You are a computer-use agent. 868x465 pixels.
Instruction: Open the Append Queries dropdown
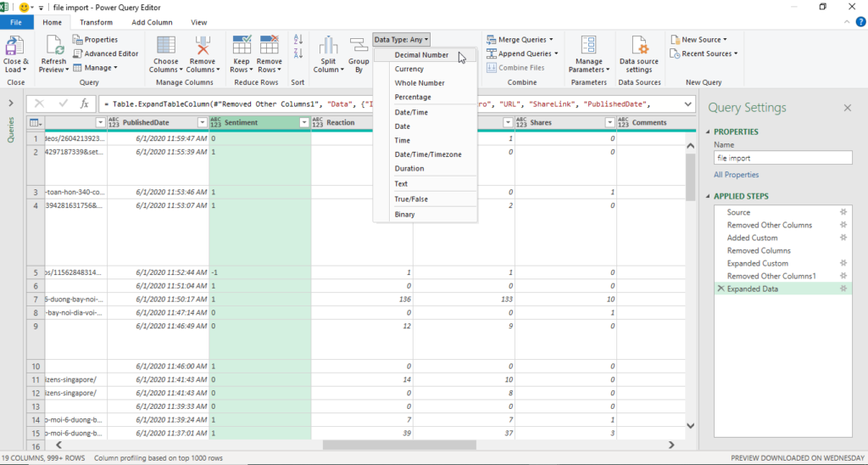coord(522,53)
